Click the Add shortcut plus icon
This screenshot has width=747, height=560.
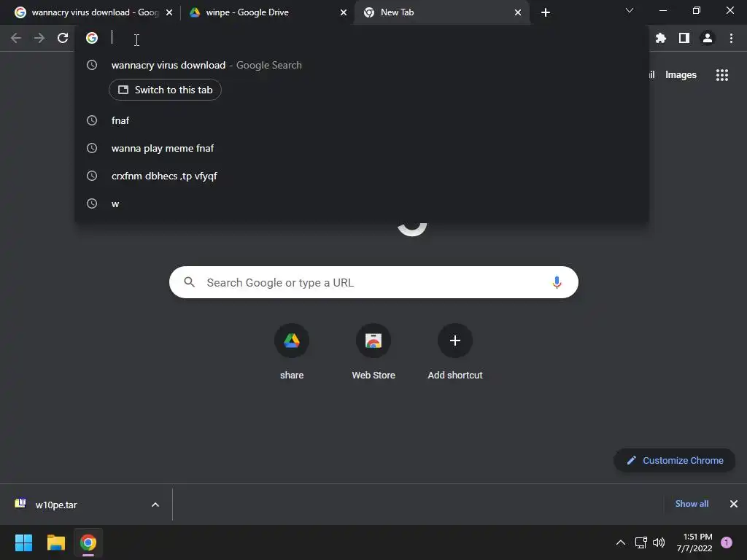(x=455, y=341)
